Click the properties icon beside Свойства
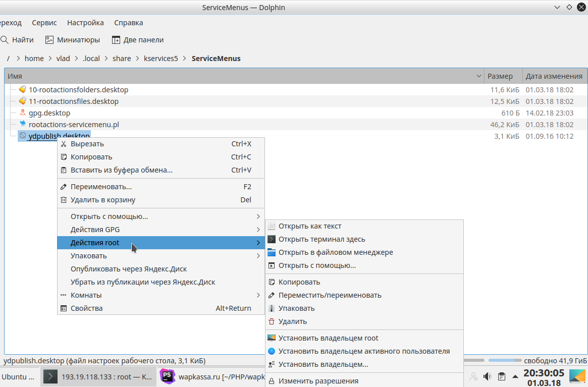 [64, 308]
